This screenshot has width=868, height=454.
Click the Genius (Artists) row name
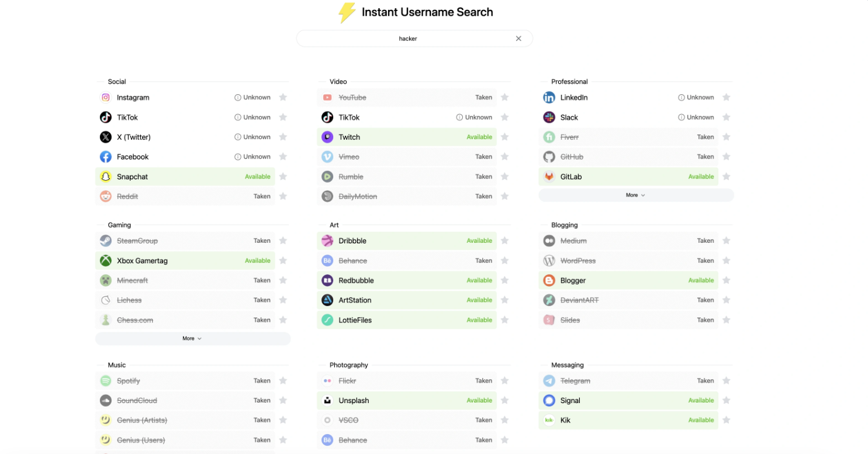[x=142, y=420]
